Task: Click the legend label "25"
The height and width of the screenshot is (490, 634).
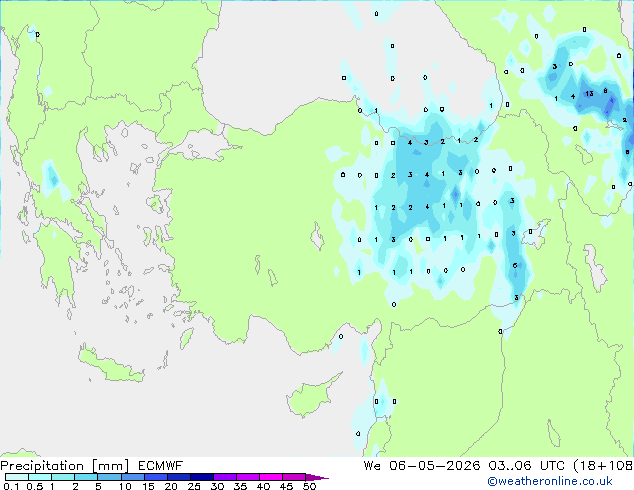Action: (x=194, y=486)
